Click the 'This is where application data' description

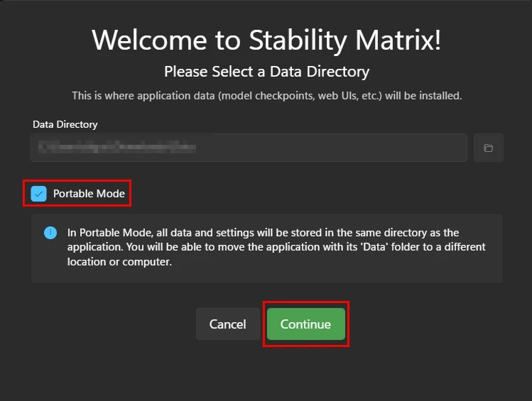tap(266, 96)
